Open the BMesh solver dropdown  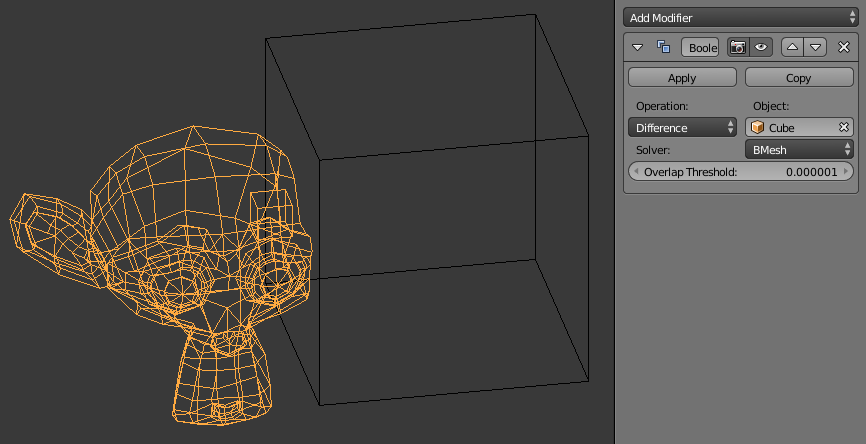point(799,150)
